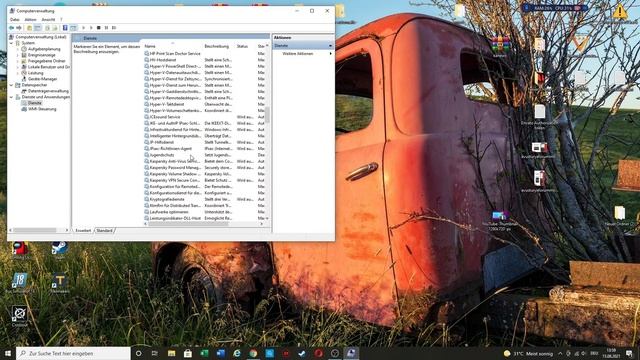
Task: Sort services by Name column header
Action: (173, 46)
